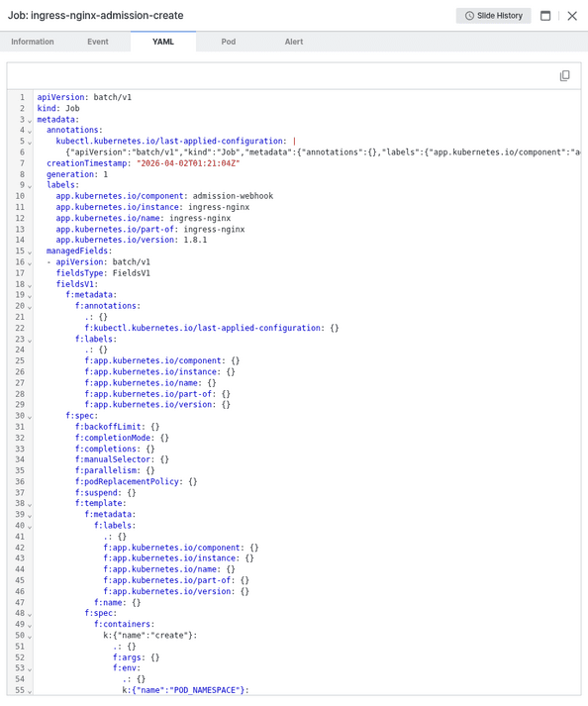Screen dimensions: 588x706
Task: Maximize the job detail panel
Action: (545, 16)
